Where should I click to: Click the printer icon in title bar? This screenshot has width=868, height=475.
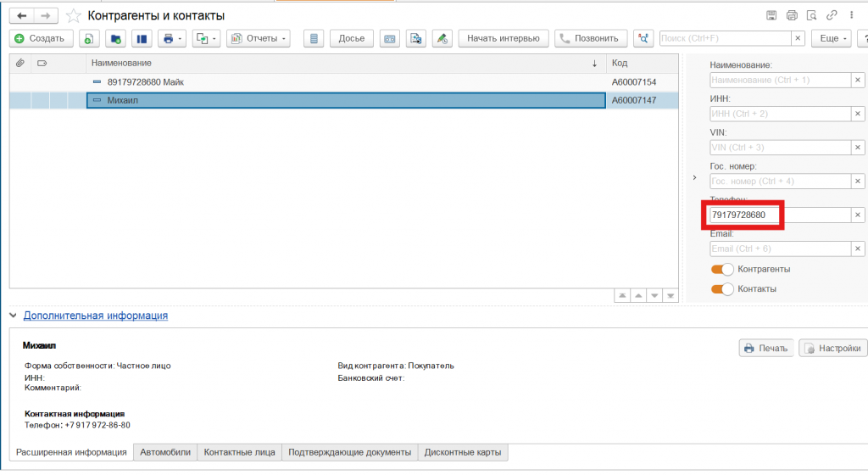pyautogui.click(x=792, y=15)
